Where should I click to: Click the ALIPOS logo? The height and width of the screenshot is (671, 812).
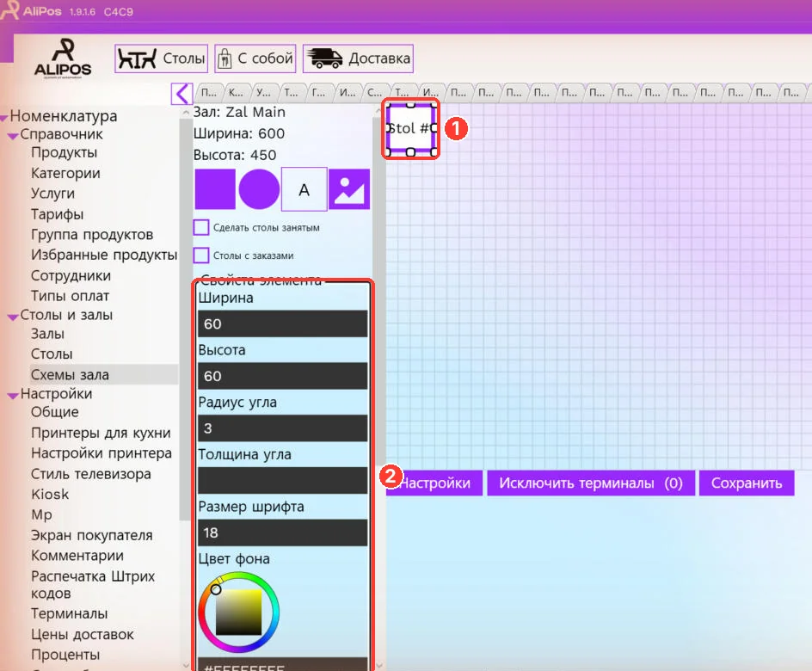[x=63, y=58]
